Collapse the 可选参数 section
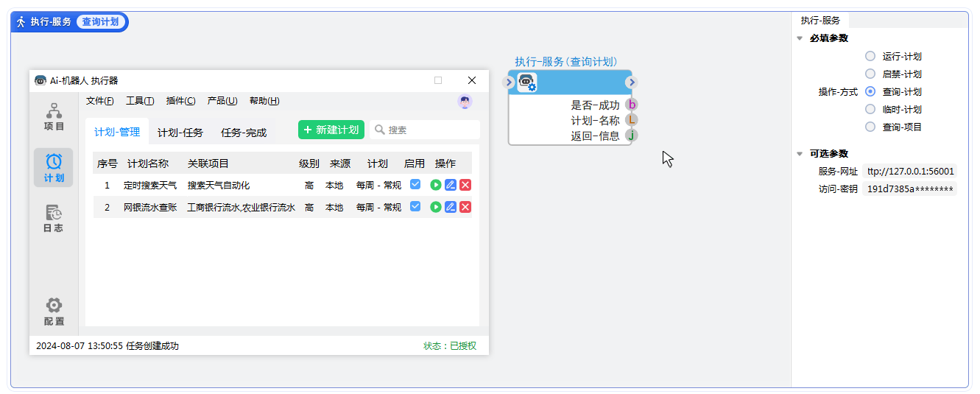The height and width of the screenshot is (394, 980). coord(800,154)
